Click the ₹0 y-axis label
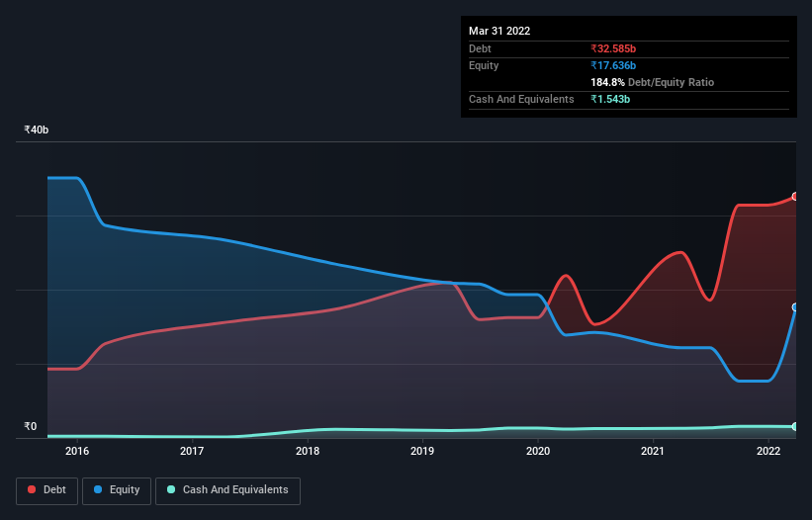The height and width of the screenshot is (520, 812). click(x=31, y=426)
